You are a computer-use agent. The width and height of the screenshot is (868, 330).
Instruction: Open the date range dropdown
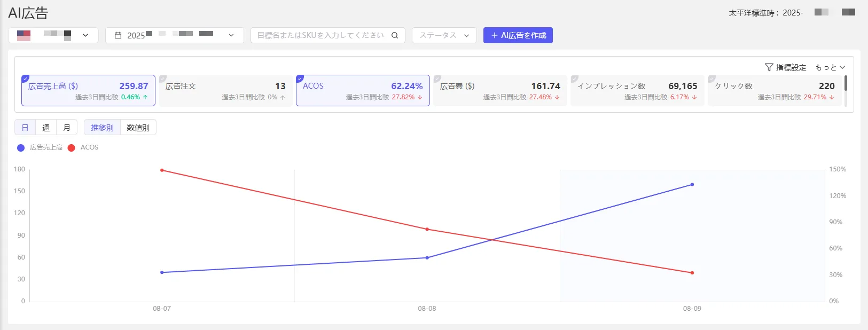coord(175,35)
